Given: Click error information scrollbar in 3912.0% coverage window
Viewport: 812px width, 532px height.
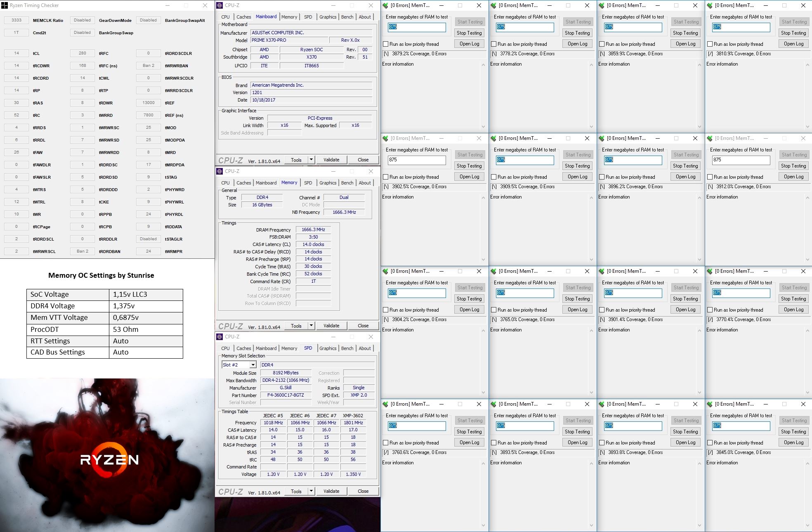Looking at the screenshot, I should pos(807,228).
